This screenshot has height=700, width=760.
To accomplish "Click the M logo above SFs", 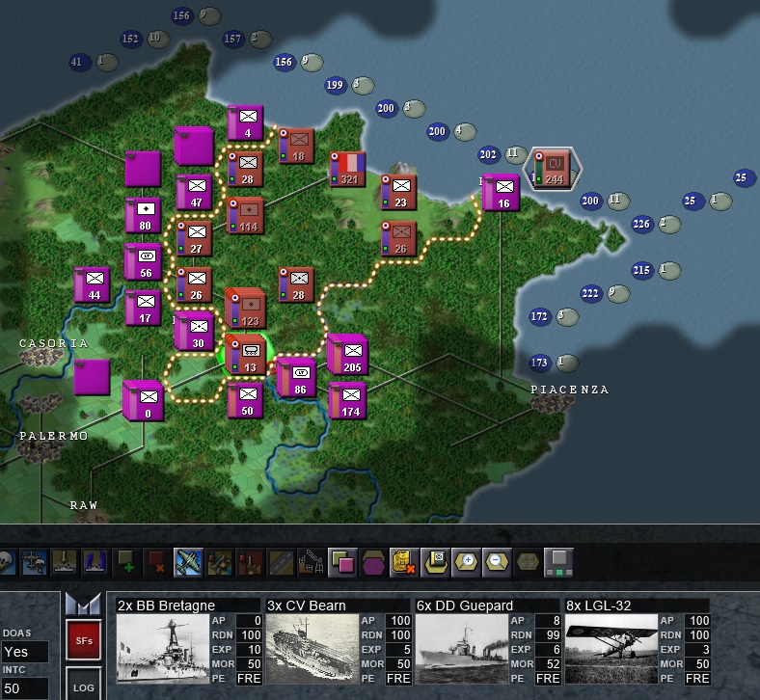I will pos(83,605).
